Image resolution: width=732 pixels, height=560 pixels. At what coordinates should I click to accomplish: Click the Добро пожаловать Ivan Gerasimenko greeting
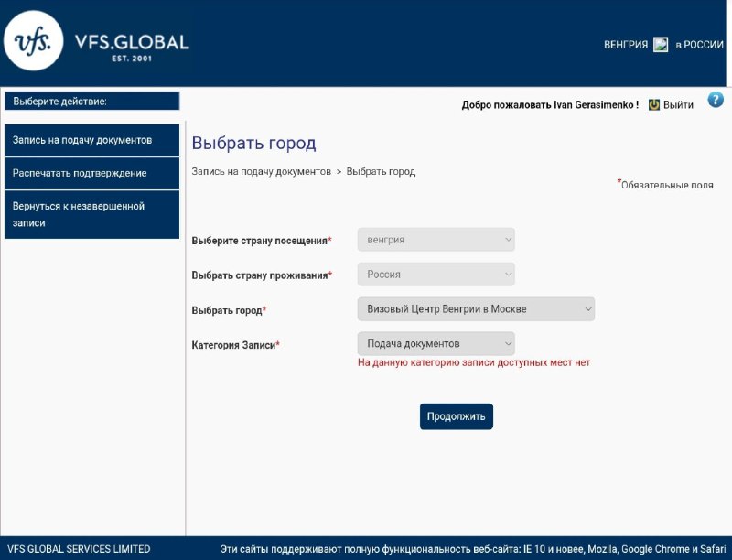pos(550,105)
